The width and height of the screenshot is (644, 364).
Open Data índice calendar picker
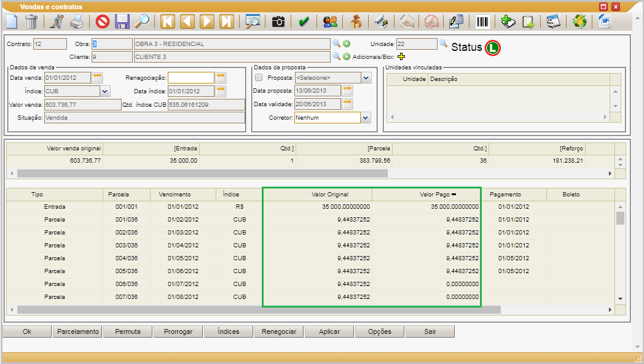point(221,91)
